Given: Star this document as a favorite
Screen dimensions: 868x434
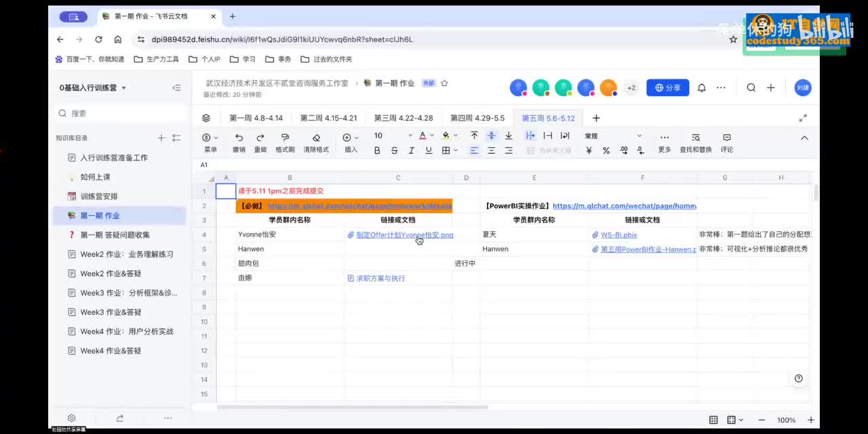Looking at the screenshot, I should pos(444,83).
